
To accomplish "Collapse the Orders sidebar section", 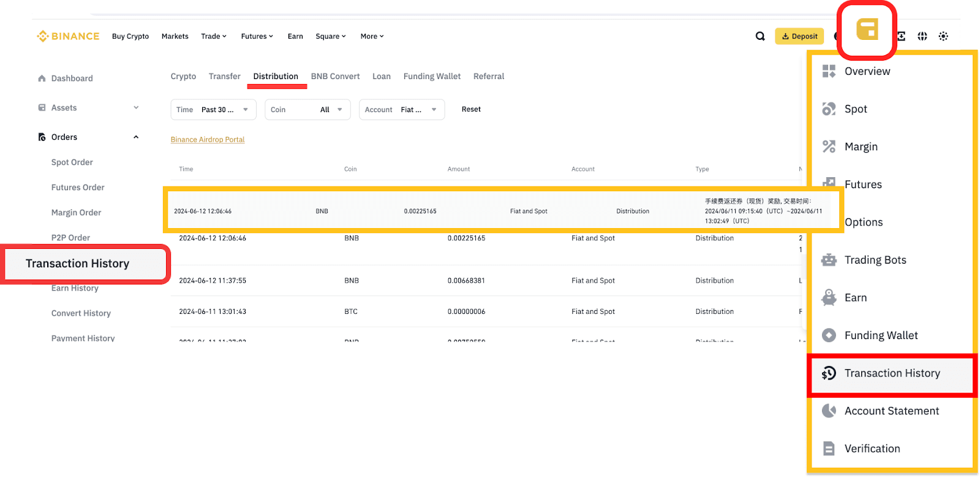I will click(x=136, y=137).
